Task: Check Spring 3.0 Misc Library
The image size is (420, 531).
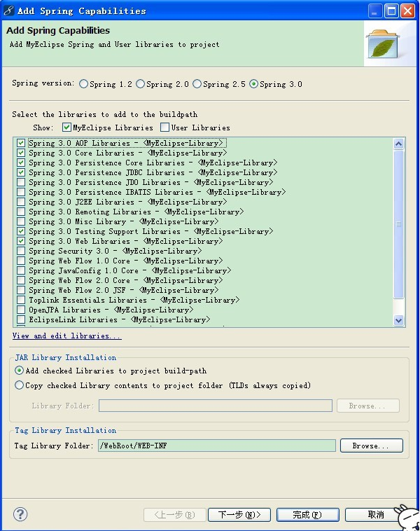Action: pyautogui.click(x=21, y=222)
